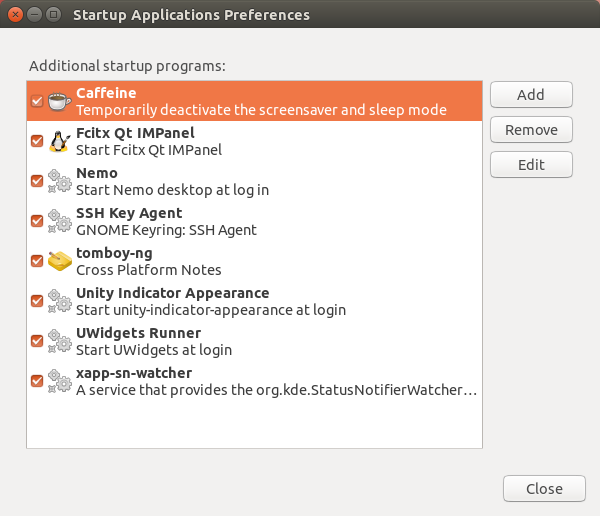The width and height of the screenshot is (600, 516).
Task: Open Edit for the selected program
Action: (531, 165)
